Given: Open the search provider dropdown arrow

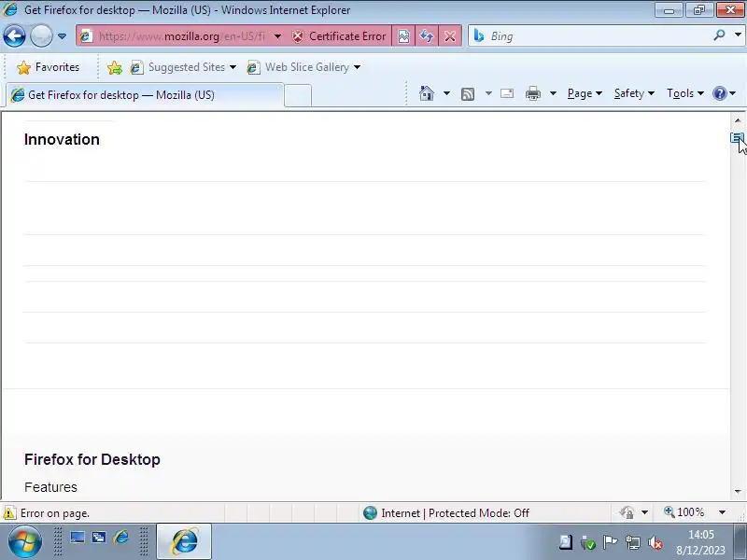Looking at the screenshot, I should (738, 35).
